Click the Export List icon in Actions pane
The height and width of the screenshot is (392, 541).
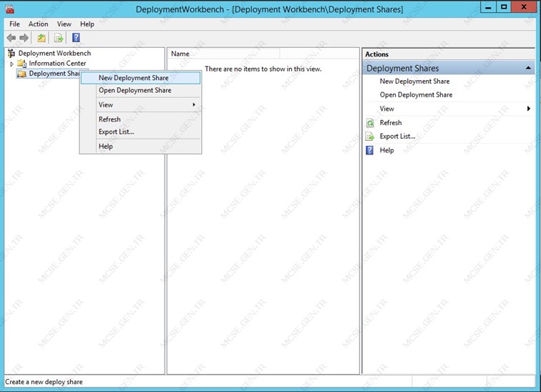coord(370,137)
